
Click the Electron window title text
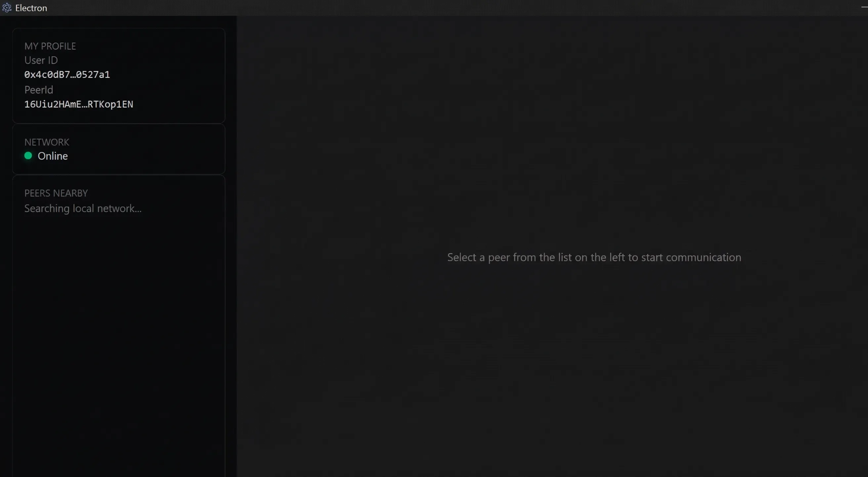(x=31, y=8)
